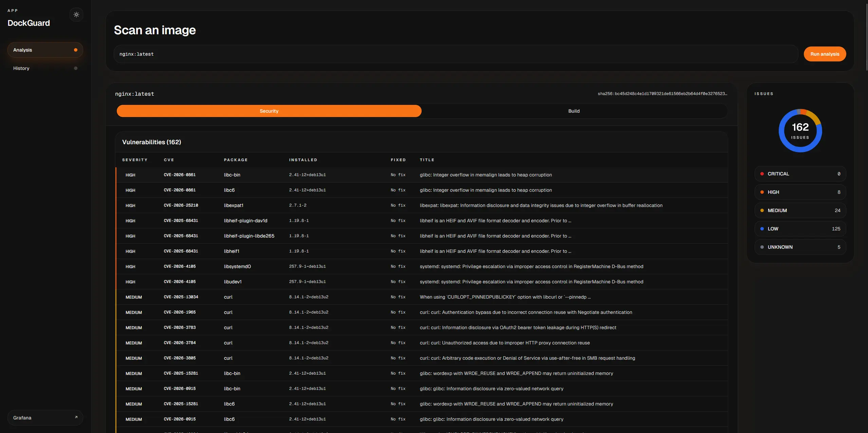This screenshot has width=868, height=433.
Task: Select the UNKNOWN severity filter row
Action: point(800,247)
